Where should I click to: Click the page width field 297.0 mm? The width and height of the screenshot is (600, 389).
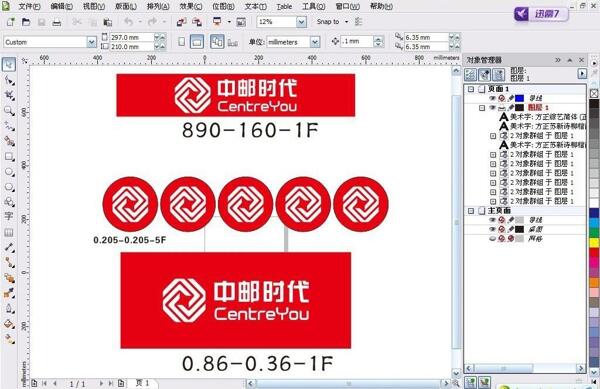[x=132, y=37]
